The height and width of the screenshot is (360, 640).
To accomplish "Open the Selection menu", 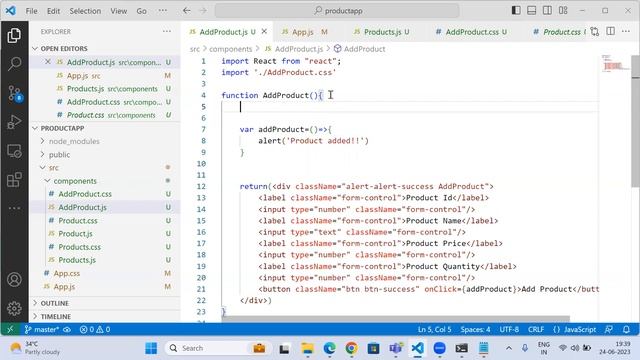I will tap(85, 11).
